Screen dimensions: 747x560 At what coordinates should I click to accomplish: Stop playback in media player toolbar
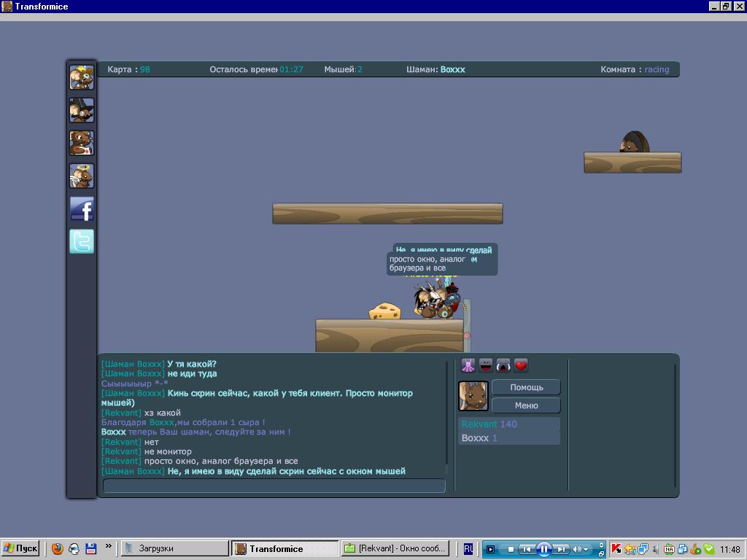[511, 549]
